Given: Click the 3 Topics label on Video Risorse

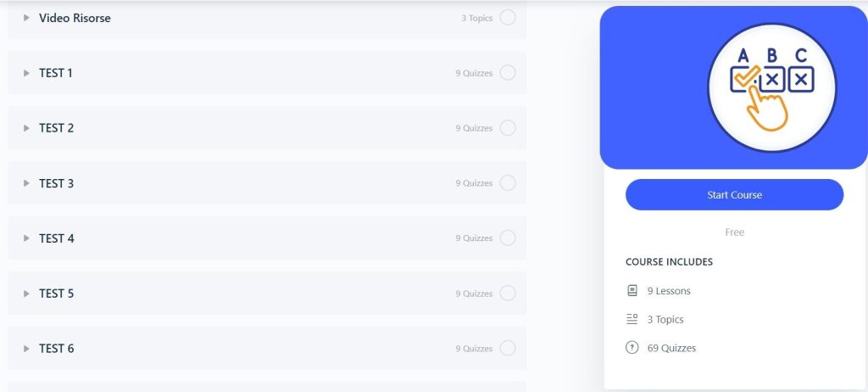Looking at the screenshot, I should point(476,19).
